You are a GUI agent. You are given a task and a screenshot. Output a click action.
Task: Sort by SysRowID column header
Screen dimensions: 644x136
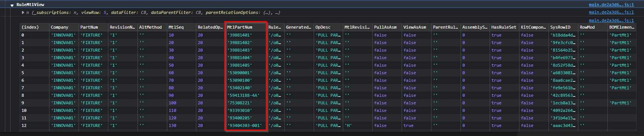564,27
